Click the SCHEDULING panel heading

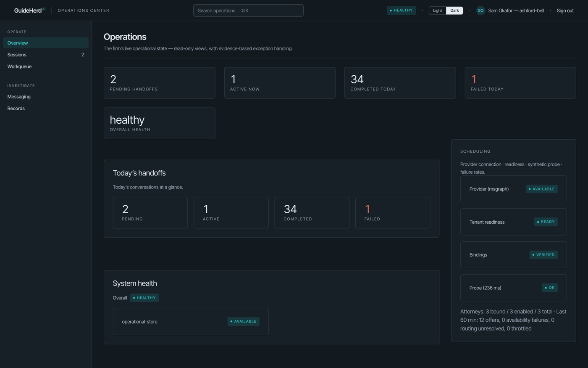click(x=475, y=151)
